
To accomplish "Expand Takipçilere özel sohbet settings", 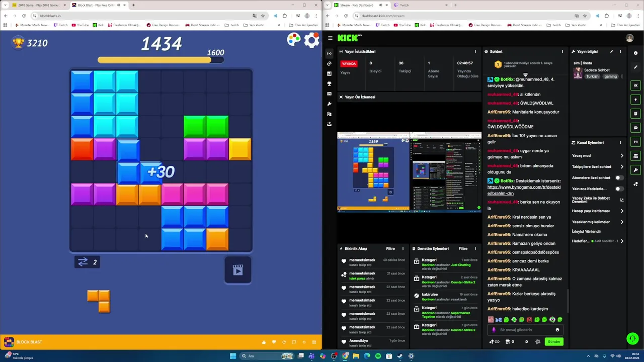I will 598,166.
